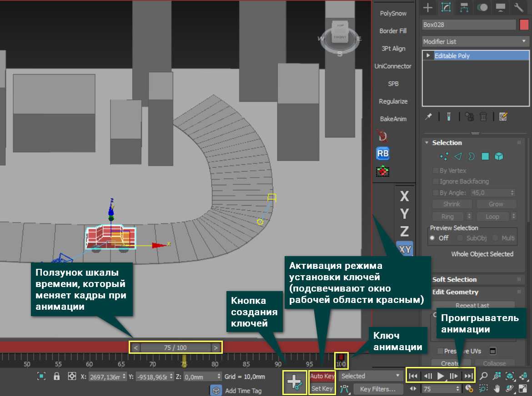Click the Pin Stack icon
This screenshot has width=532, height=396.
pyautogui.click(x=428, y=117)
